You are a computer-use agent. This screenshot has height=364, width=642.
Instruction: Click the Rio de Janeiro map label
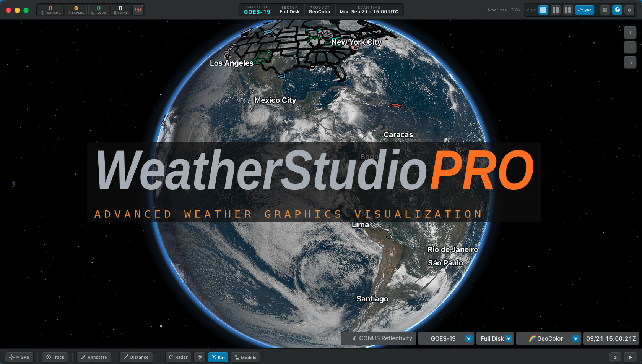pos(453,249)
